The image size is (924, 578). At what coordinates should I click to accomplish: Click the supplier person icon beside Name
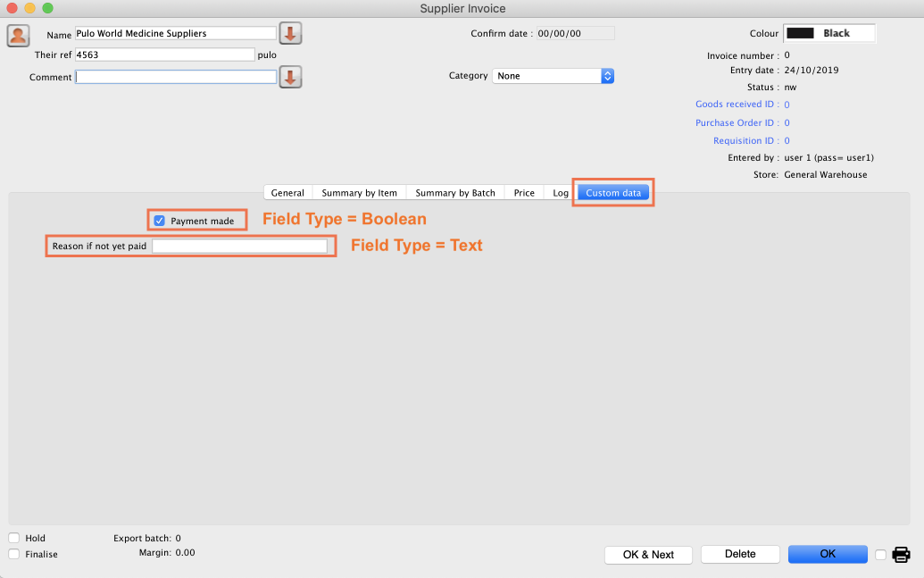(18, 35)
